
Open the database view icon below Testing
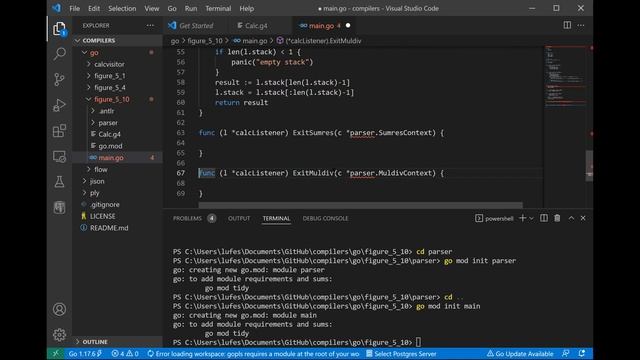point(59,207)
